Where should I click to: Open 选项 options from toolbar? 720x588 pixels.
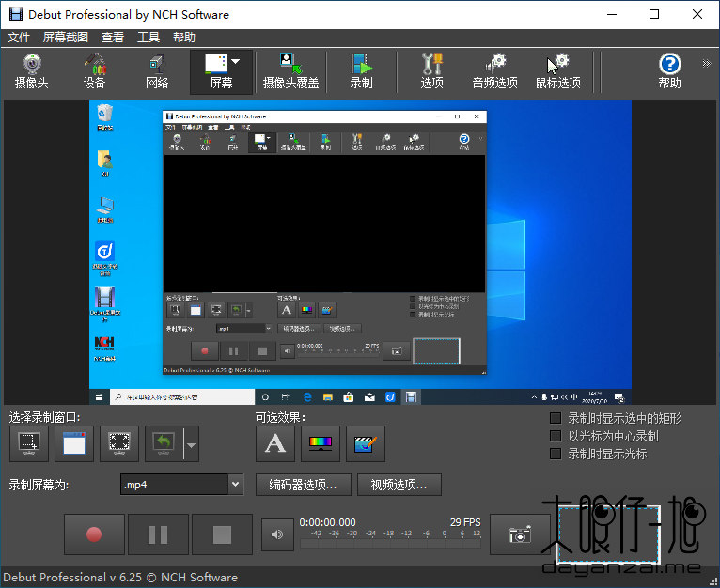point(432,72)
